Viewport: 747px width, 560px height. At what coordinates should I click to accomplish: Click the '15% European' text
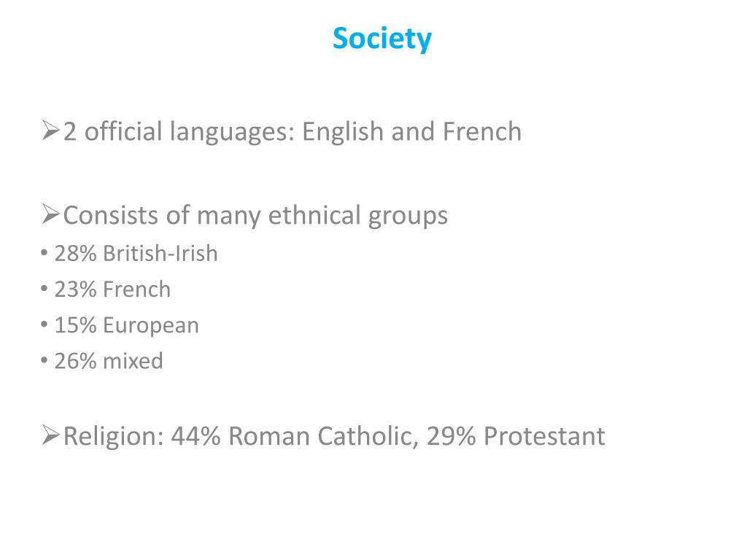point(127,326)
